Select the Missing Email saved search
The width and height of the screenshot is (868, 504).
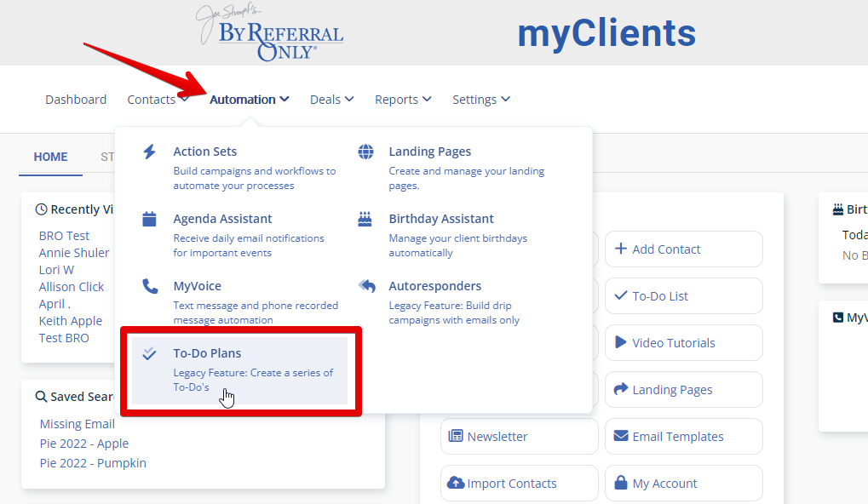coord(78,424)
